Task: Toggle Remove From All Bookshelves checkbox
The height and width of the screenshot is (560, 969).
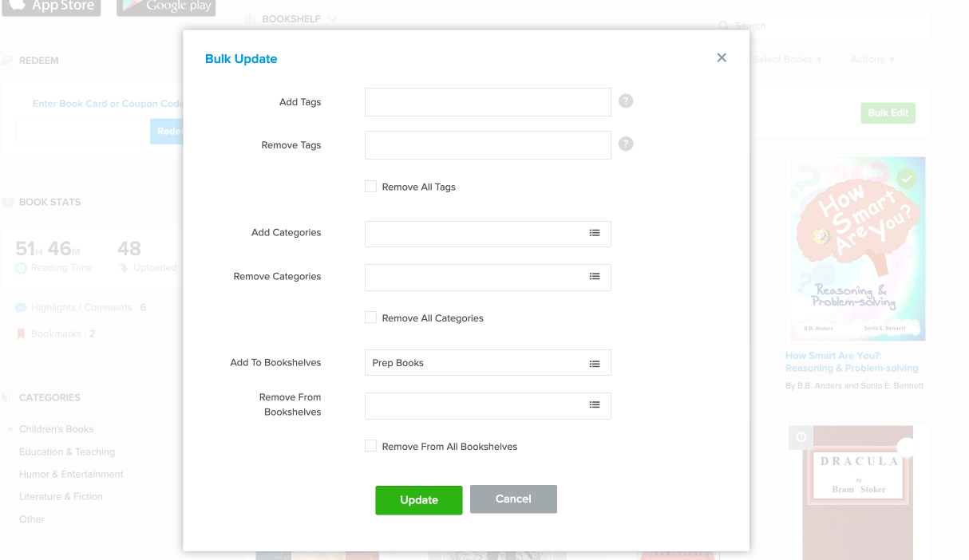Action: 370,446
